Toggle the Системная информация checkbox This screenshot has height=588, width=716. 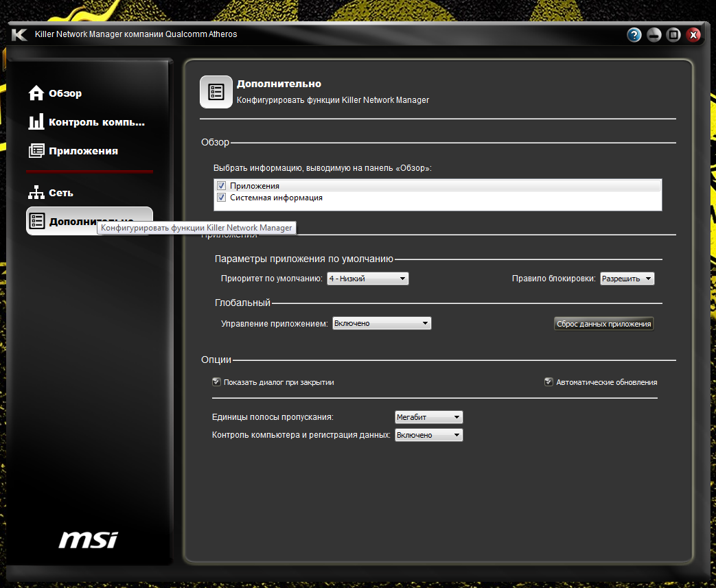click(x=222, y=198)
